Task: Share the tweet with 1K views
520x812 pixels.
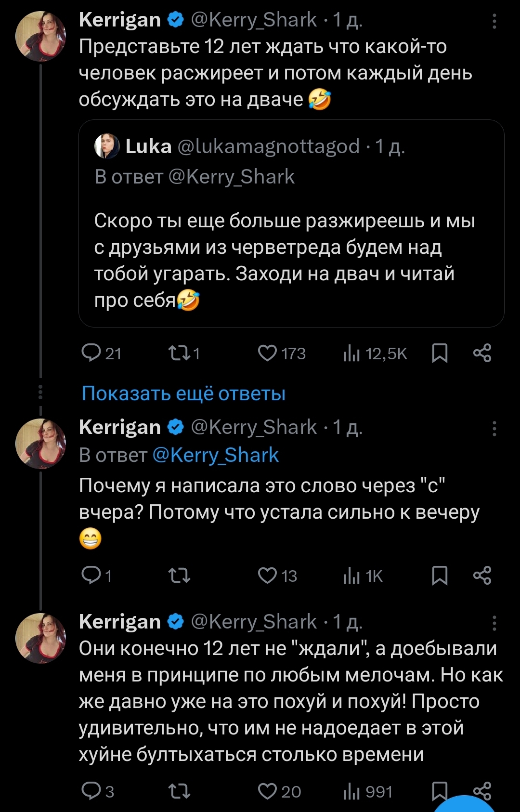Action: click(482, 575)
